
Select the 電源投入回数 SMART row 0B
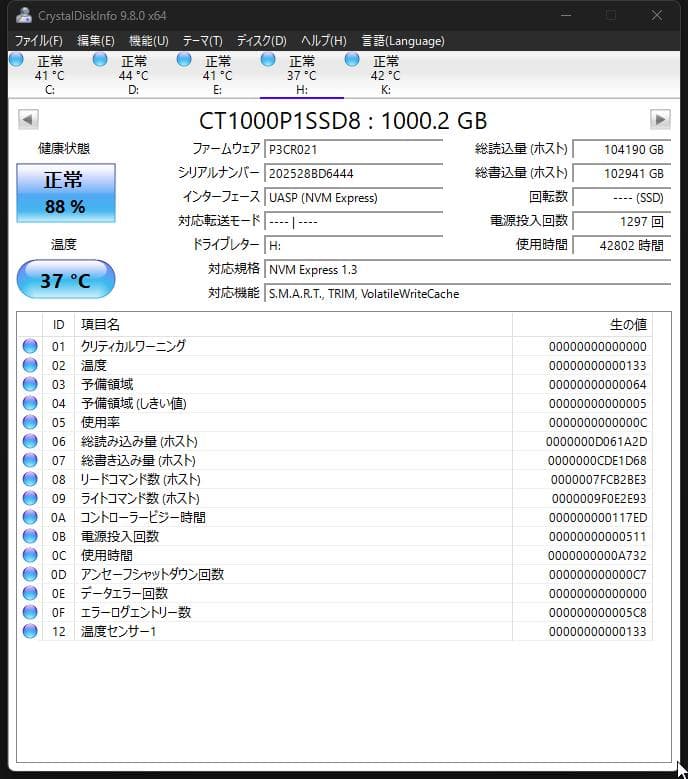(335, 536)
